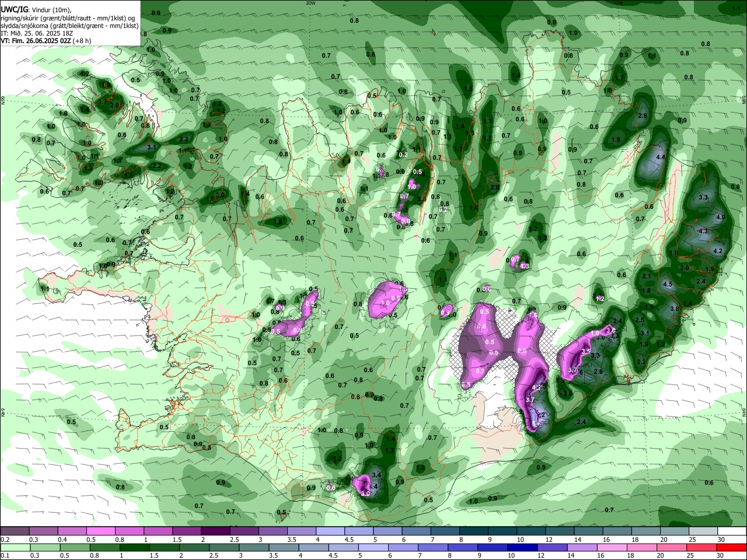Select the bright red 30 rain legend swatch
The width and height of the screenshot is (747, 560).
(x=732, y=547)
